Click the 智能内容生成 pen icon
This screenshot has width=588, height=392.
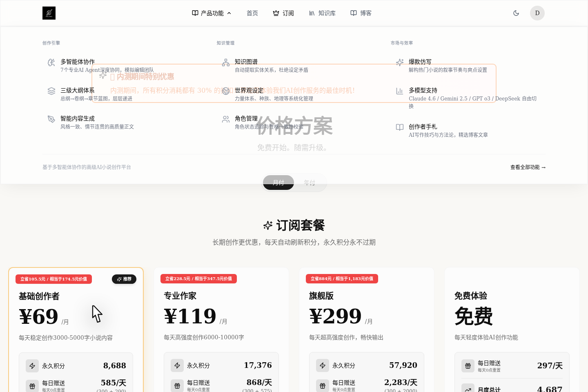[51, 119]
